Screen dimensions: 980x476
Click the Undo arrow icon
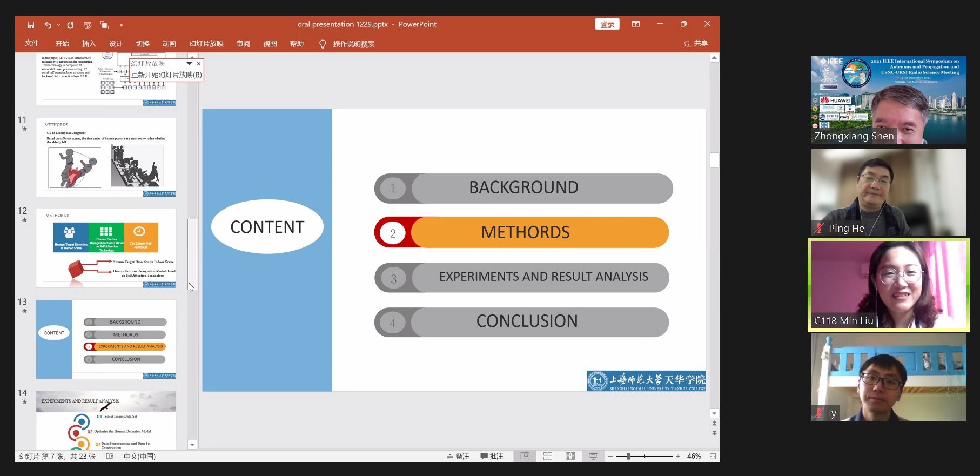click(48, 25)
